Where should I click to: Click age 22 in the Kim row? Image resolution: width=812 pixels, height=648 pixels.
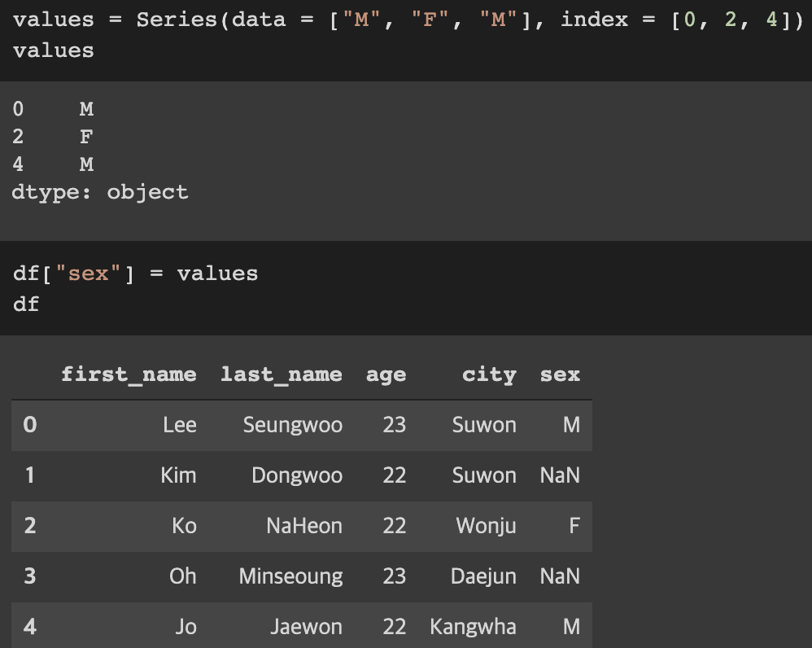[395, 475]
